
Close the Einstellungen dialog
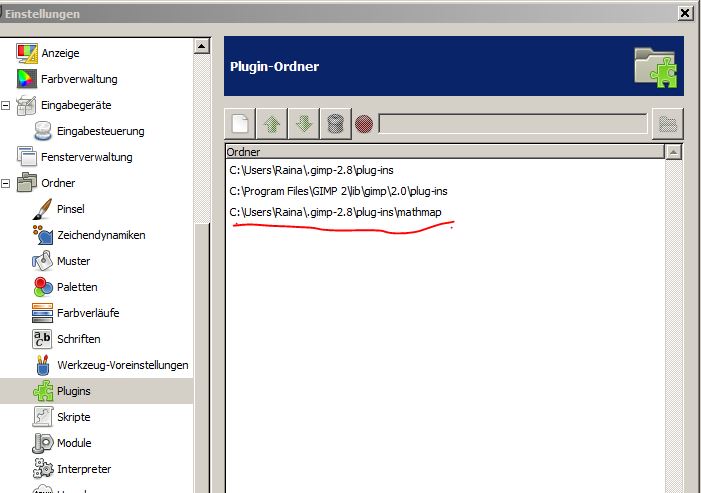[685, 13]
